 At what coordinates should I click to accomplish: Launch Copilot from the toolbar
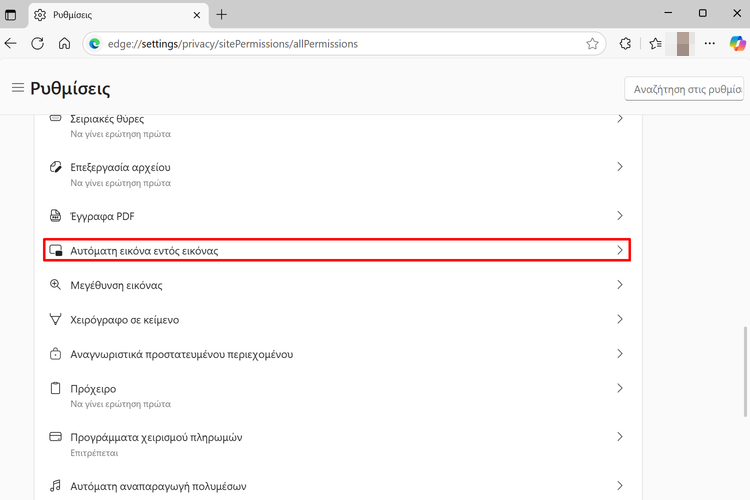tap(737, 44)
